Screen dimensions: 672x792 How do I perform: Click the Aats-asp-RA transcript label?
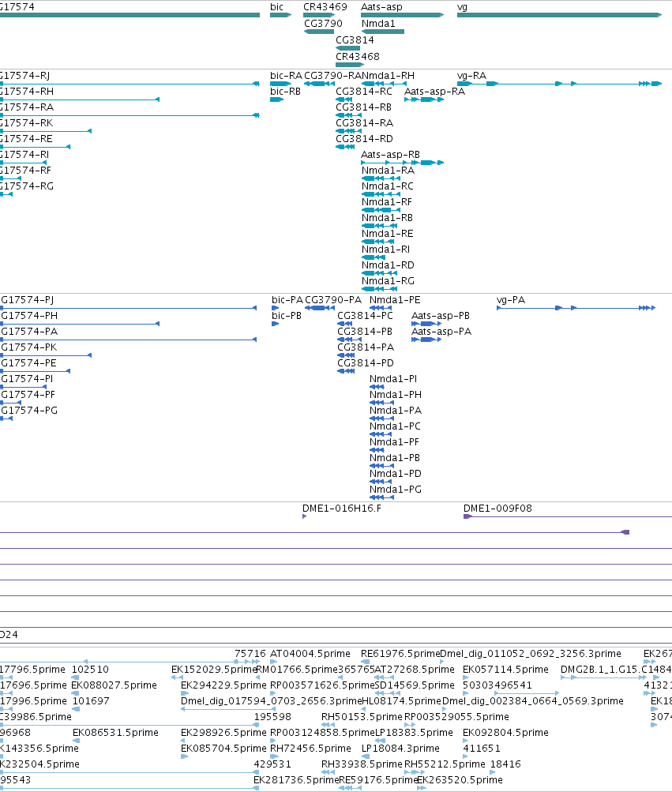pyautogui.click(x=434, y=92)
